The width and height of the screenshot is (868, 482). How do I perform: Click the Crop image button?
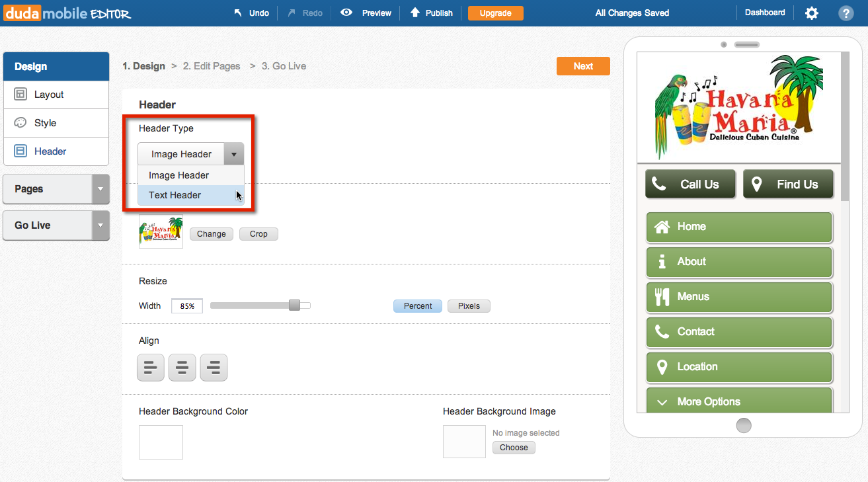coord(258,234)
